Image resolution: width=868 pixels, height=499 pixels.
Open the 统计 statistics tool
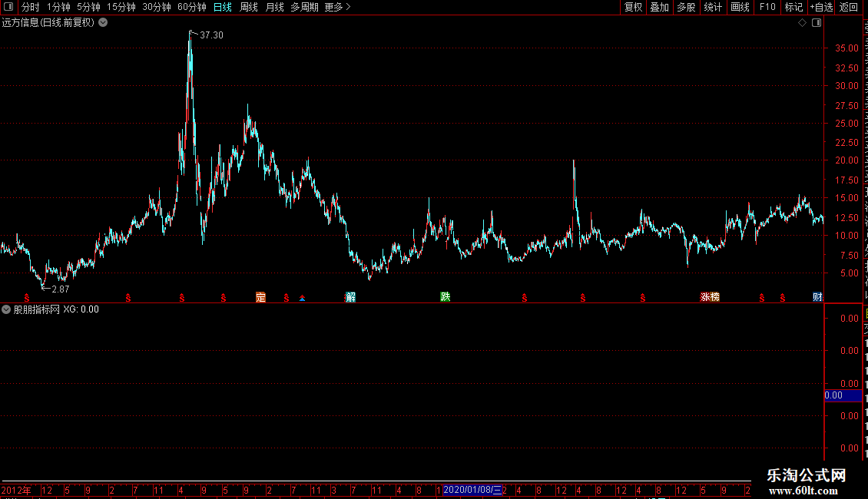click(713, 7)
